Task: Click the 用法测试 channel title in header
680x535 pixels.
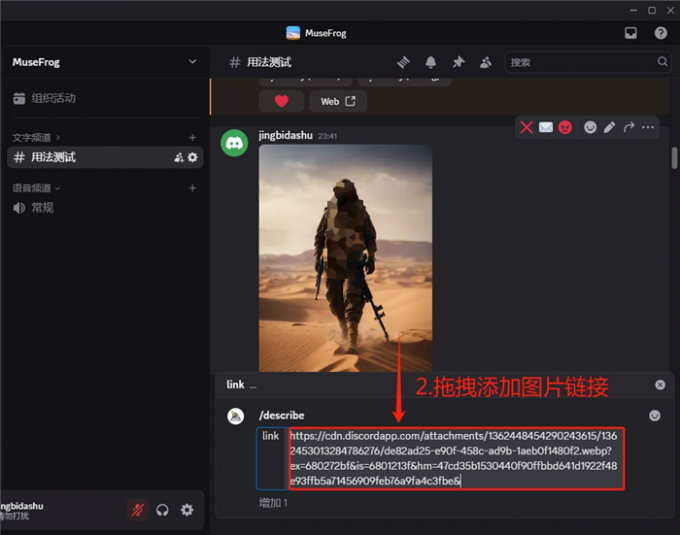Action: click(269, 62)
